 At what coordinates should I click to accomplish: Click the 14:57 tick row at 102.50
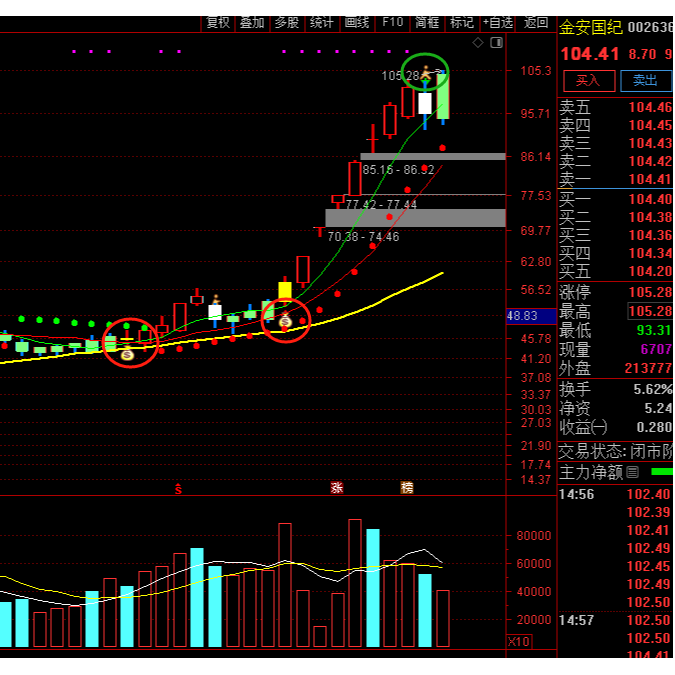point(616,620)
